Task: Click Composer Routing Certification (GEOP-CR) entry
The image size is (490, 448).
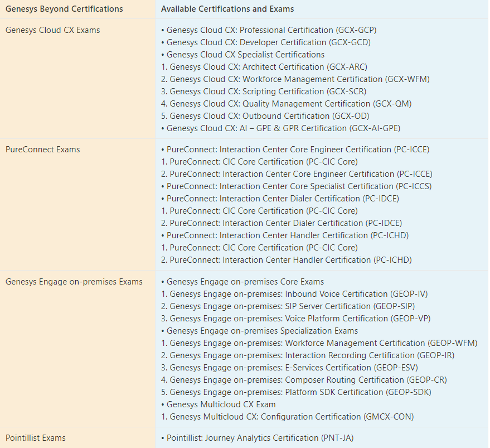Action: tap(304, 379)
